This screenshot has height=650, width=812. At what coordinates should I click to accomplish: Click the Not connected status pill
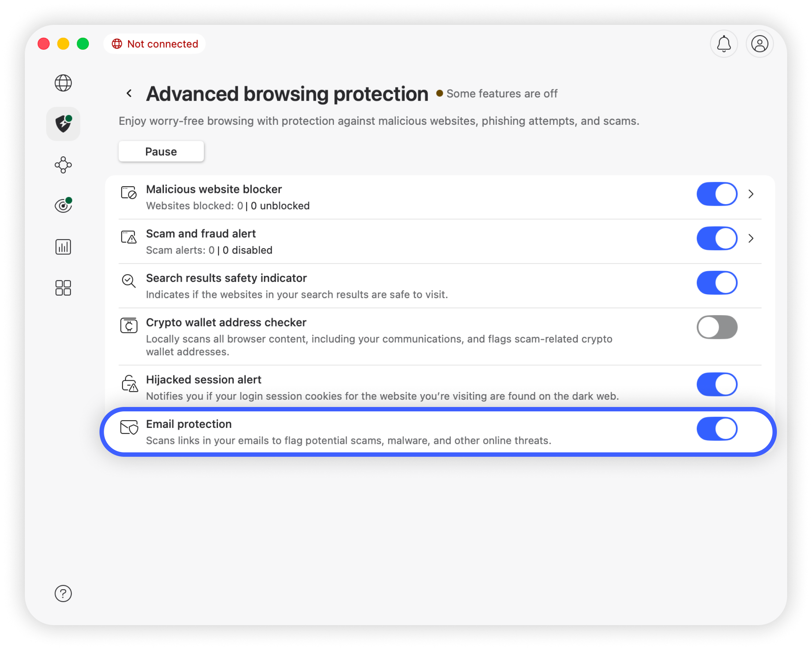click(x=155, y=44)
